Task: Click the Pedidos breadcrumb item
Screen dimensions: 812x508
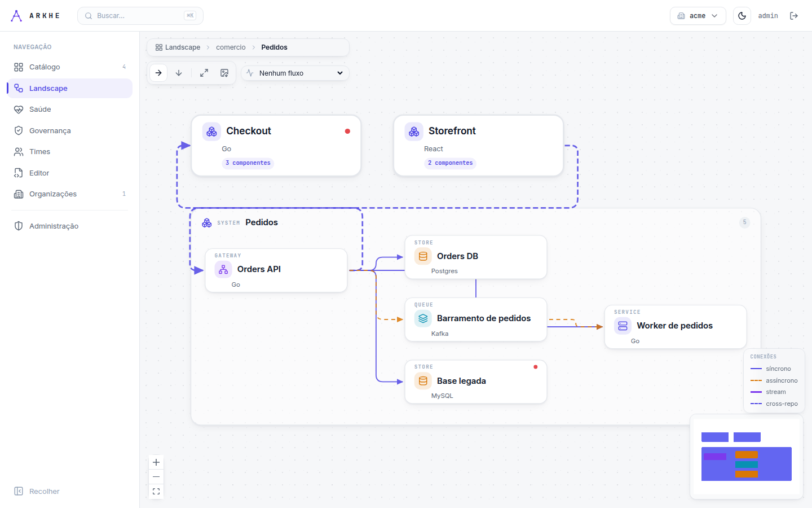Action: tap(274, 47)
